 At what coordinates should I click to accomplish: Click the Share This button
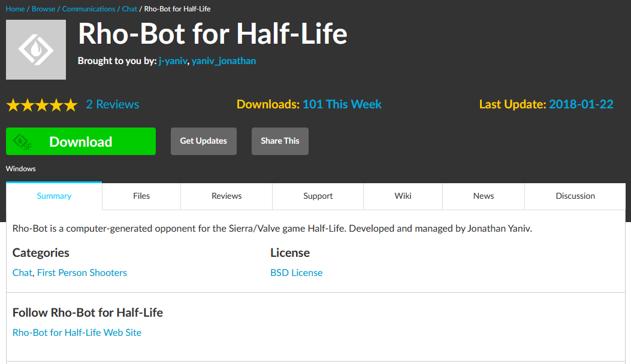pos(280,141)
